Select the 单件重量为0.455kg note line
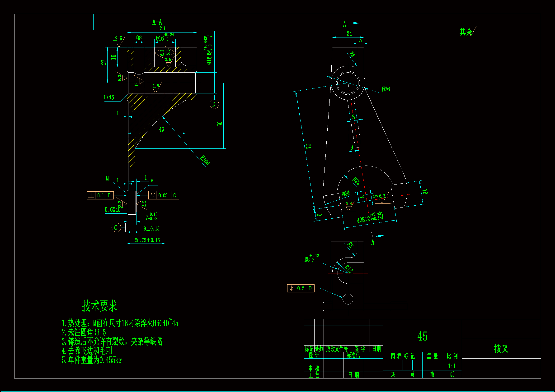555x392 pixels. pyautogui.click(x=92, y=360)
